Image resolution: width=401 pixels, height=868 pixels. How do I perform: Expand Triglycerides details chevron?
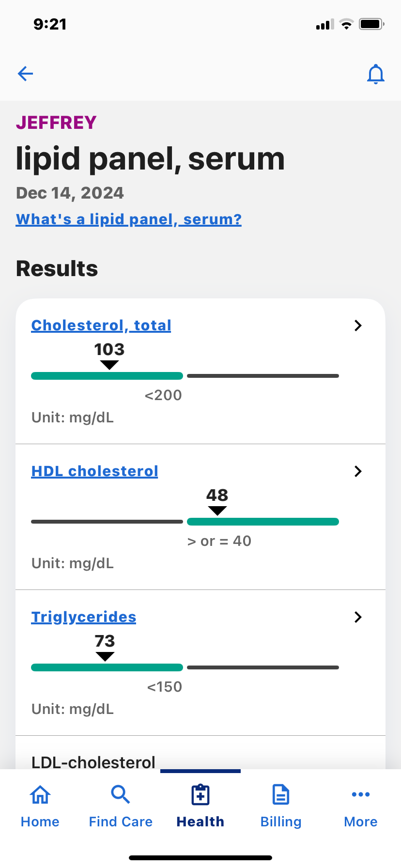(358, 617)
